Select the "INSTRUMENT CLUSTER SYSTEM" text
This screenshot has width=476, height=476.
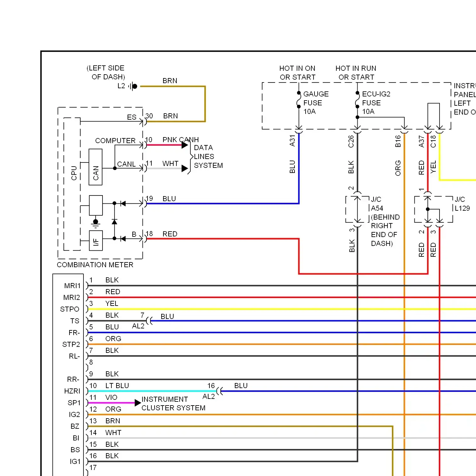(x=173, y=404)
